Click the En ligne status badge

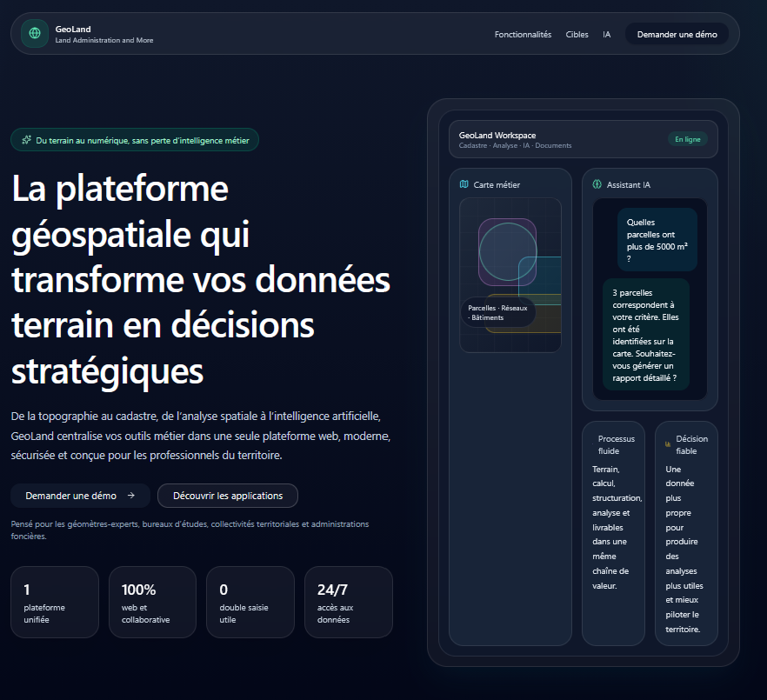[x=687, y=139]
